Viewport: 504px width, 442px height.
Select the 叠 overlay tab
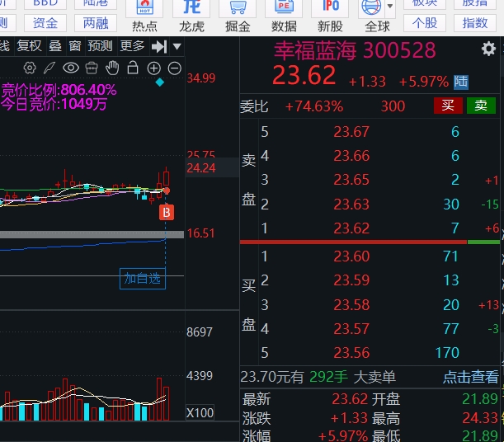point(55,46)
